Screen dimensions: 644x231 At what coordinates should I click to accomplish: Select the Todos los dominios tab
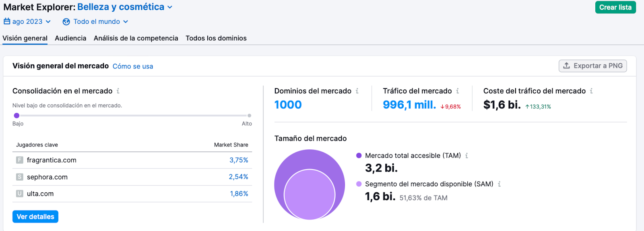tap(216, 38)
